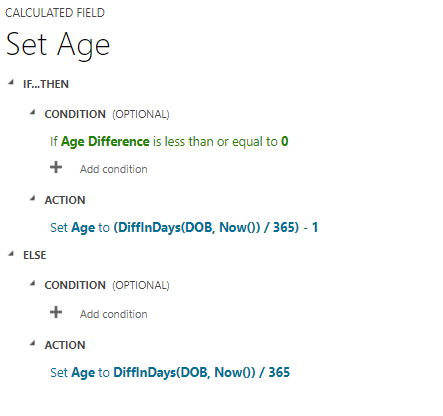Viewport: 443px width, 416px height.
Task: Collapse the ACTION triangle under ELSE
Action: tap(32, 343)
